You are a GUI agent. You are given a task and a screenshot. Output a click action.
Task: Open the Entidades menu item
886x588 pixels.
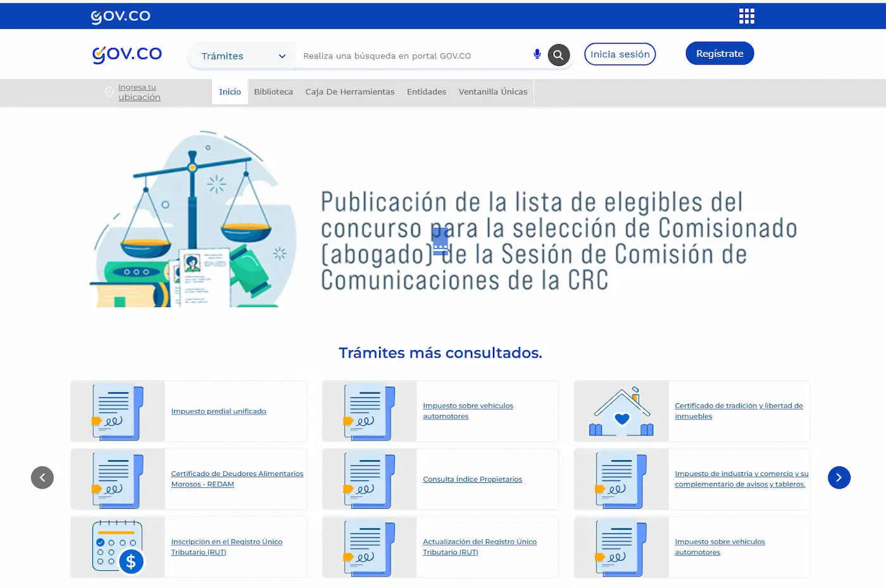click(427, 92)
